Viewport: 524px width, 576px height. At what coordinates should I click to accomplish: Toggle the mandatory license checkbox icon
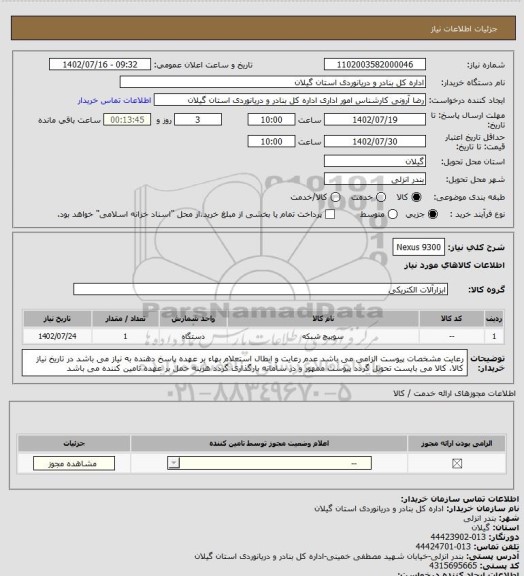coord(457,464)
